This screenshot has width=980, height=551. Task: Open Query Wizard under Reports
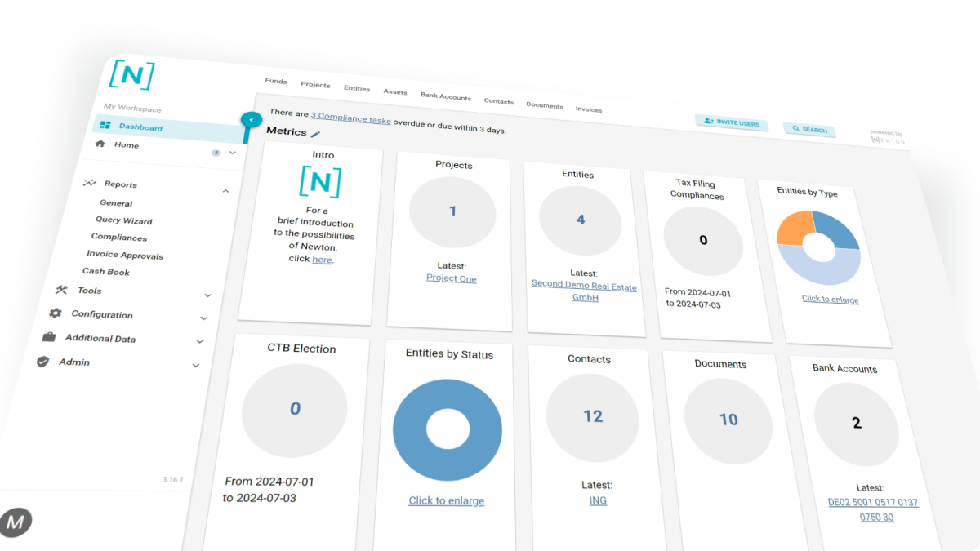point(124,220)
